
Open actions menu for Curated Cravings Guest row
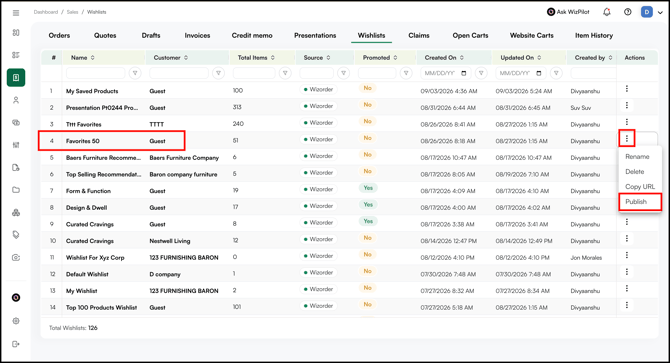[626, 222]
